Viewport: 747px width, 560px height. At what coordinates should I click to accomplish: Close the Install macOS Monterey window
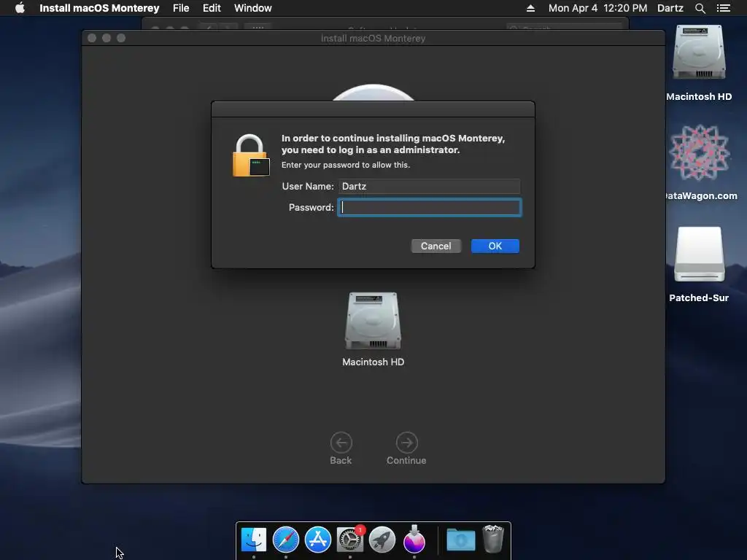[x=92, y=38]
